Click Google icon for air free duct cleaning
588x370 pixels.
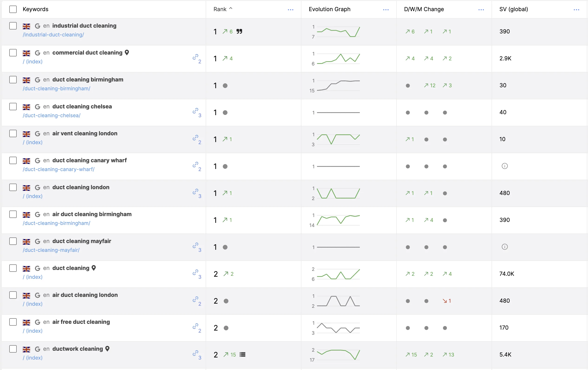(x=37, y=322)
